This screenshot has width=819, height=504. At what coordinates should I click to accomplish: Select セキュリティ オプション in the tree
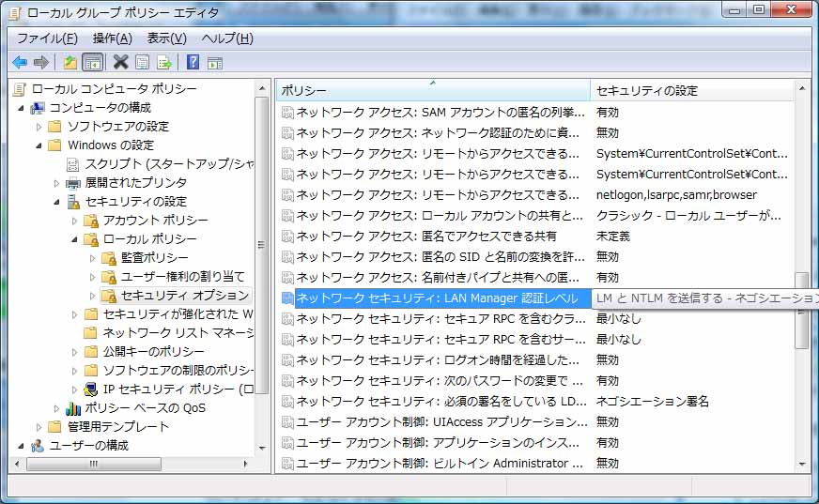coord(185,296)
